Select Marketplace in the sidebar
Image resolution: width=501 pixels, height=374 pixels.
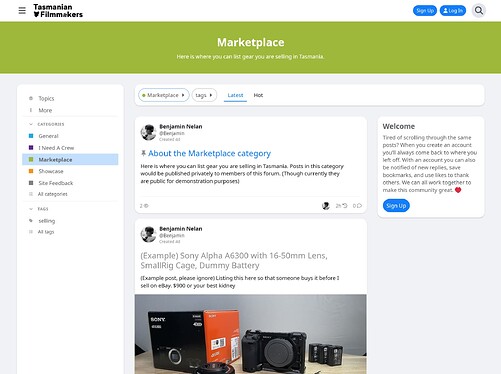70,159
